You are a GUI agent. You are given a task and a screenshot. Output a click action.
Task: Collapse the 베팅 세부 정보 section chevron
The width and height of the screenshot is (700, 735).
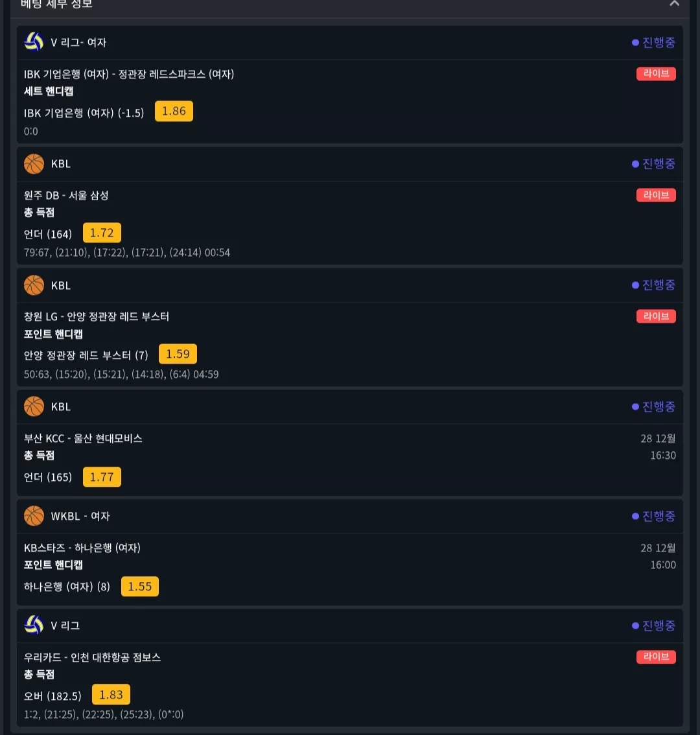[674, 3]
